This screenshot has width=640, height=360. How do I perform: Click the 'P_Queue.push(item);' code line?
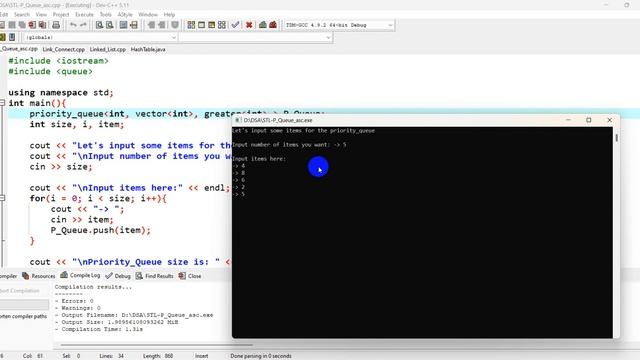tap(100, 230)
